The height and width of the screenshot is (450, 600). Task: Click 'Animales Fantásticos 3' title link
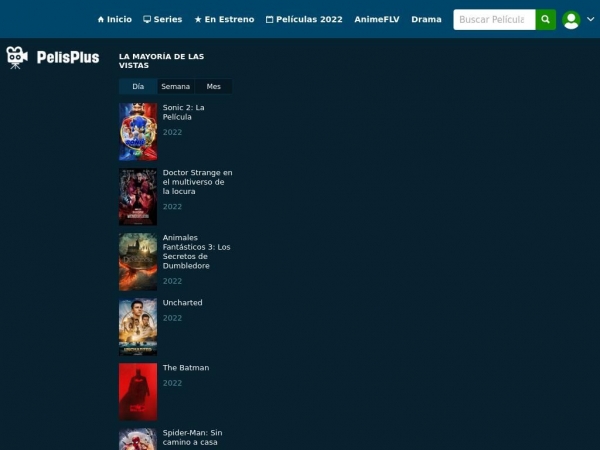pyautogui.click(x=197, y=252)
